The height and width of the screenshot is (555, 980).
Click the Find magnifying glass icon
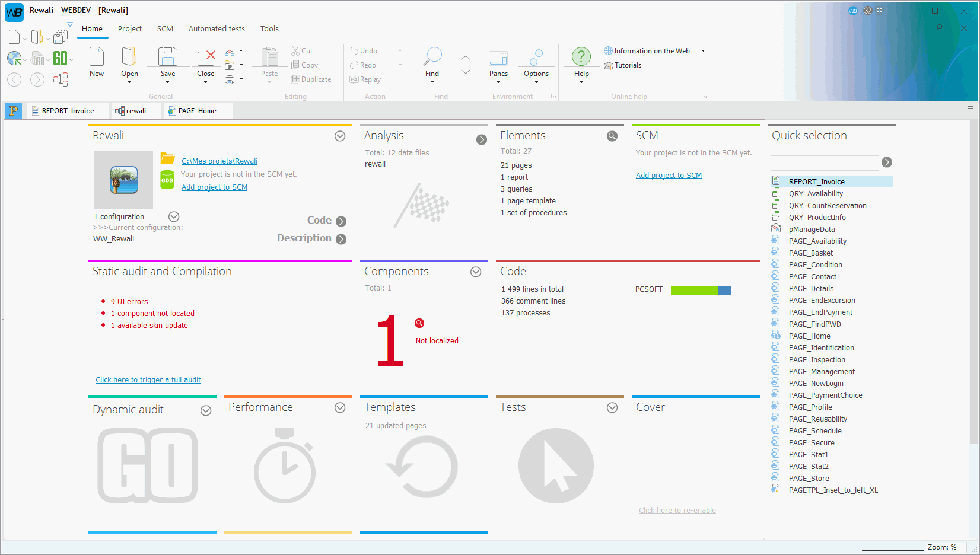[x=432, y=57]
